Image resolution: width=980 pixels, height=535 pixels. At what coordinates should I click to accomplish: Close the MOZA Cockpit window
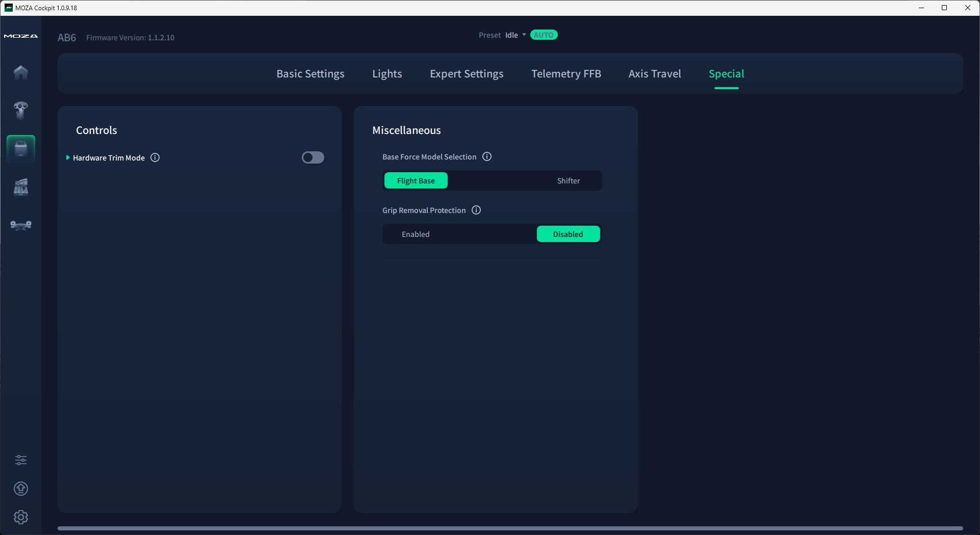[x=967, y=8]
